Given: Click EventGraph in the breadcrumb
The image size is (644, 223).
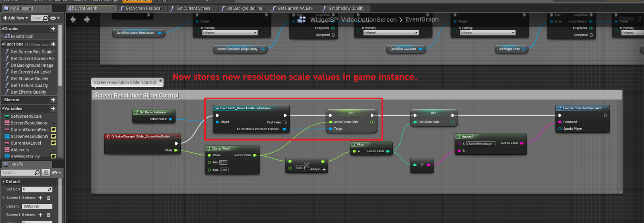Looking at the screenshot, I should (422, 19).
